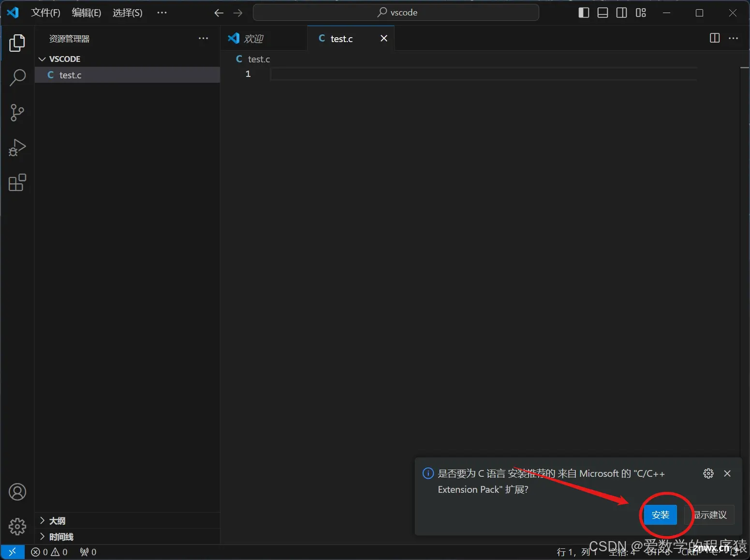Image resolution: width=750 pixels, height=560 pixels.
Task: Close the test.c editor tab
Action: [384, 38]
